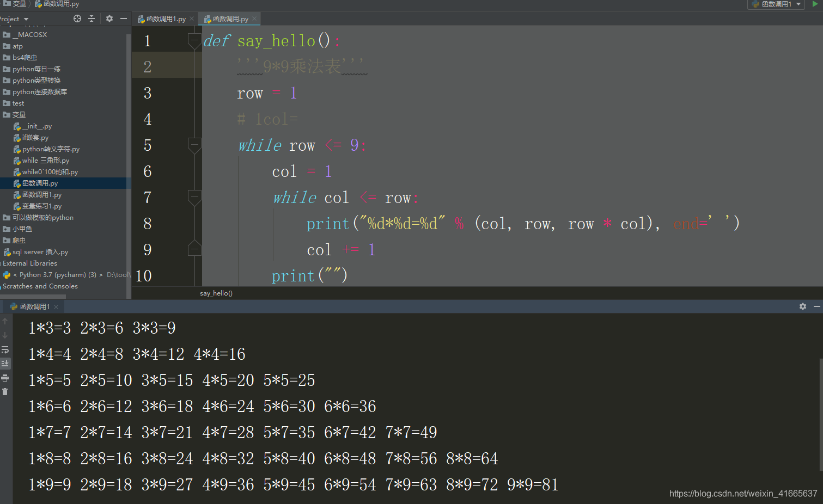The image size is (823, 504).
Task: Select the 可以做模板的python folder
Action: pos(38,218)
